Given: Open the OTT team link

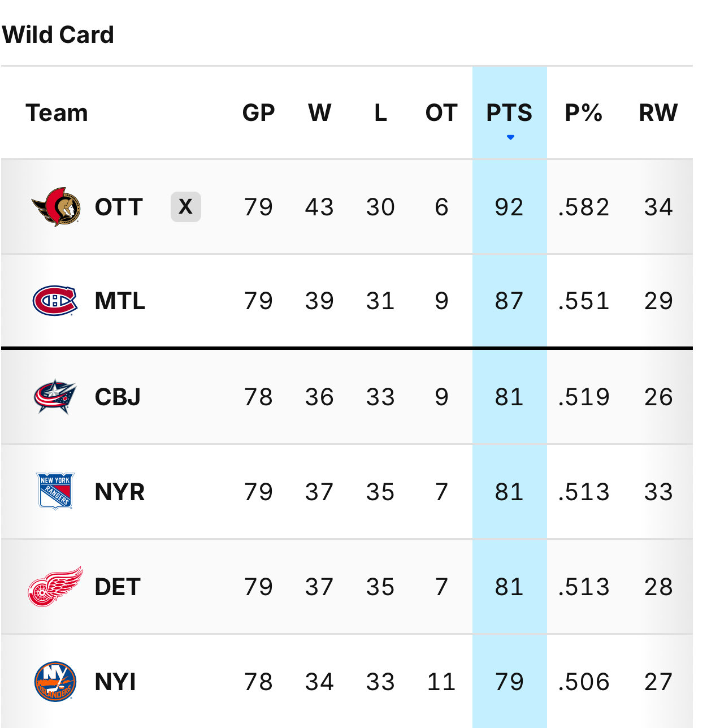Looking at the screenshot, I should (x=119, y=207).
